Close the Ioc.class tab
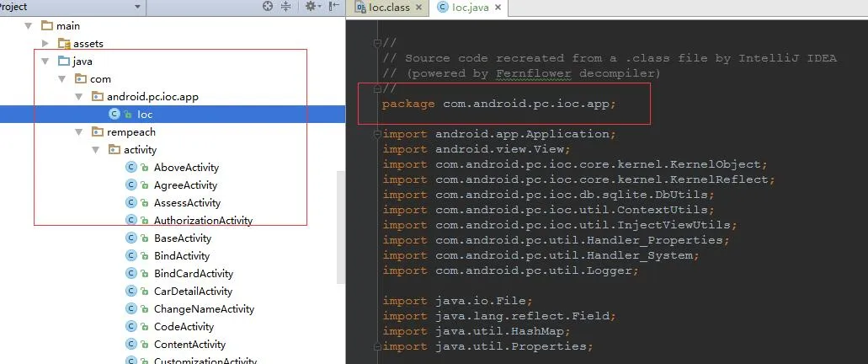Screen dimensions: 868x364 418,8
